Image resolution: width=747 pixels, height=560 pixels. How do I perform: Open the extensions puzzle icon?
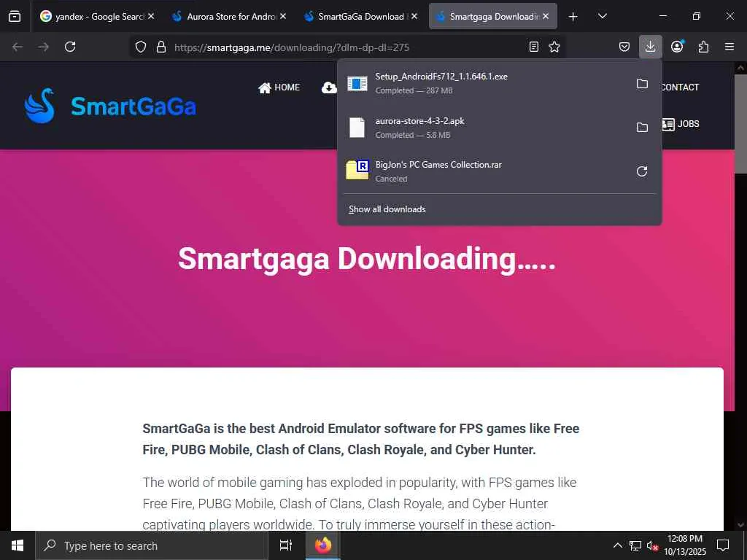coord(703,47)
